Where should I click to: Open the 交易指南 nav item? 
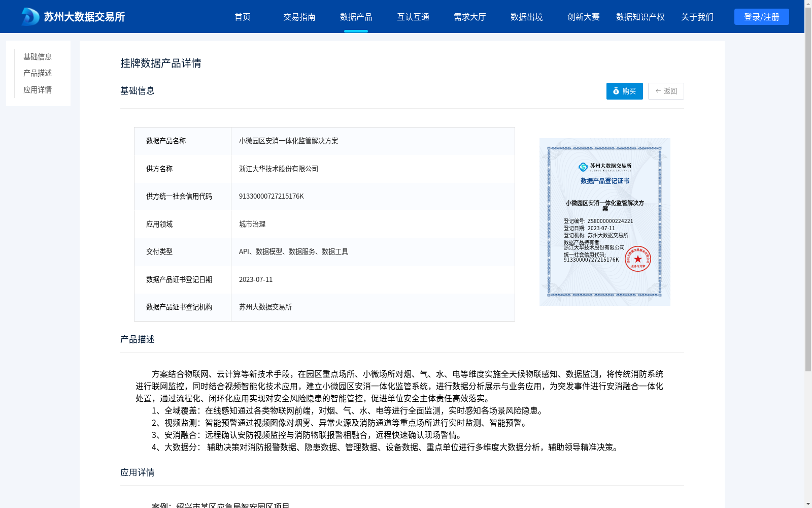click(x=299, y=17)
